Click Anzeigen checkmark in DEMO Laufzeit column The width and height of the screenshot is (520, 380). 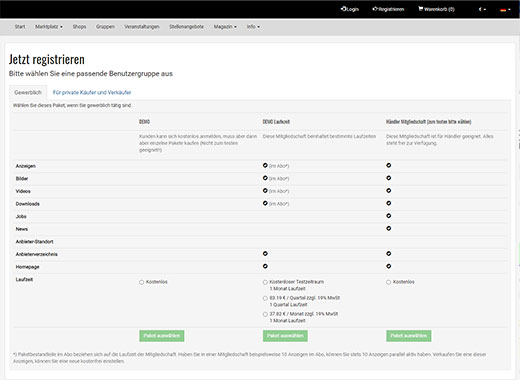(265, 165)
